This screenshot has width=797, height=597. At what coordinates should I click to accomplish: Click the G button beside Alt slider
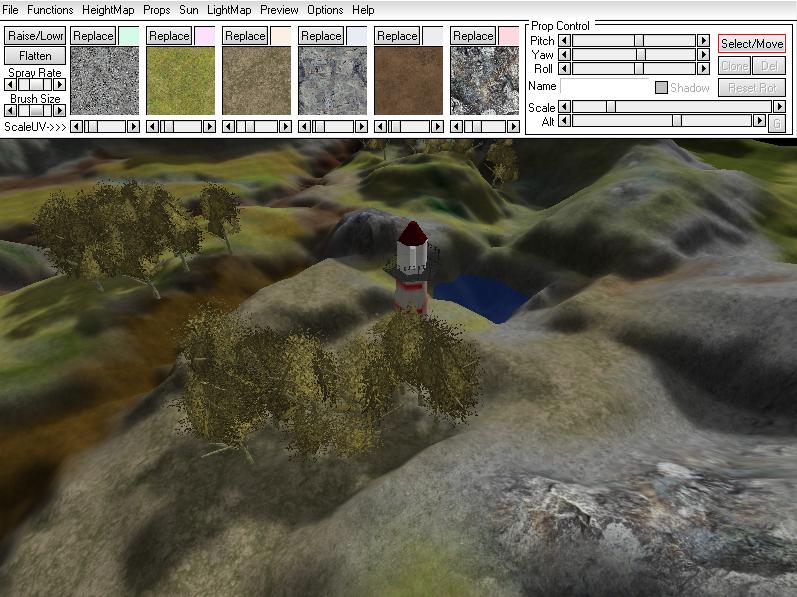point(776,123)
